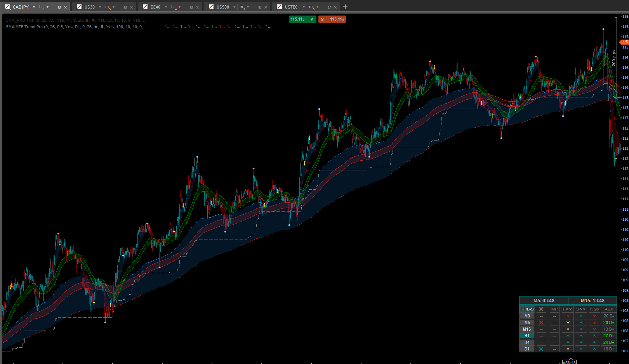Click the green buy price button
This screenshot has width=629, height=364.
tap(302, 19)
